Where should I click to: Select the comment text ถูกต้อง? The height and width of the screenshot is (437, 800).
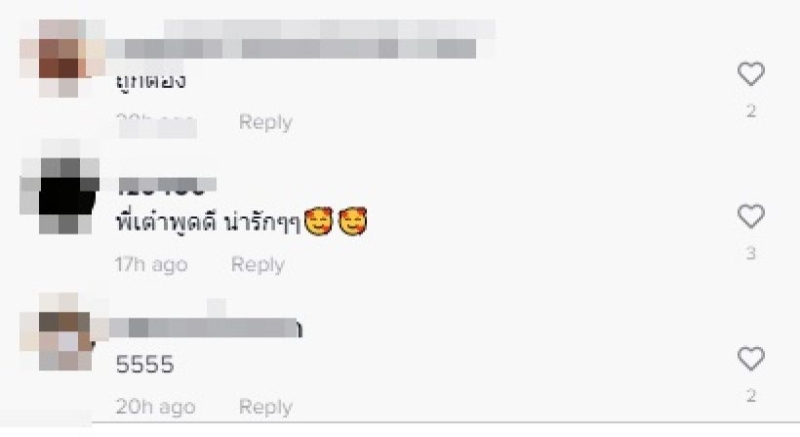tap(151, 82)
